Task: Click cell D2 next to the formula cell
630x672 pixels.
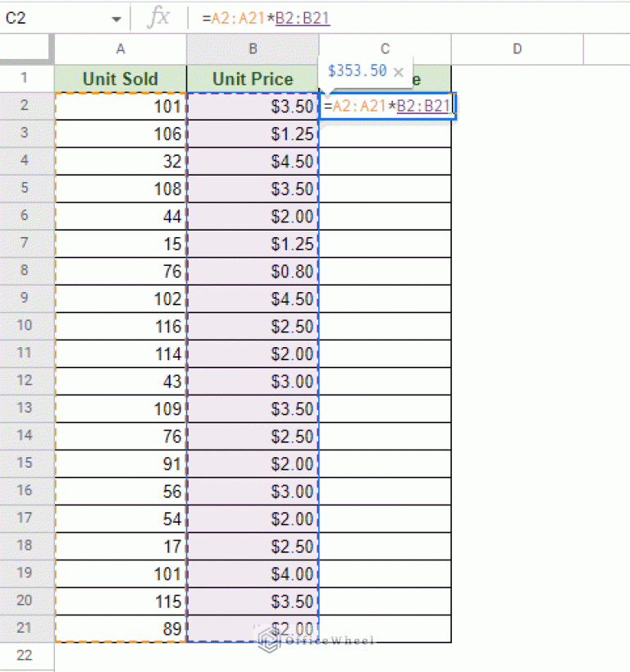Action: coord(517,106)
